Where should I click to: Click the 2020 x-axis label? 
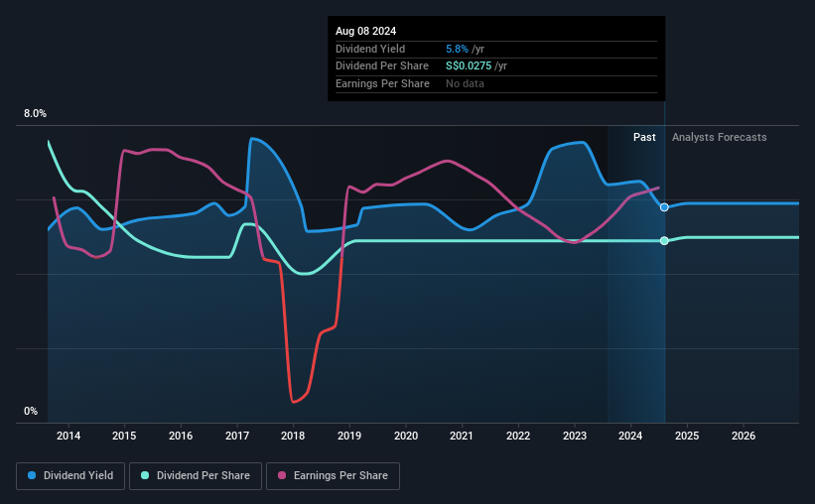click(406, 436)
